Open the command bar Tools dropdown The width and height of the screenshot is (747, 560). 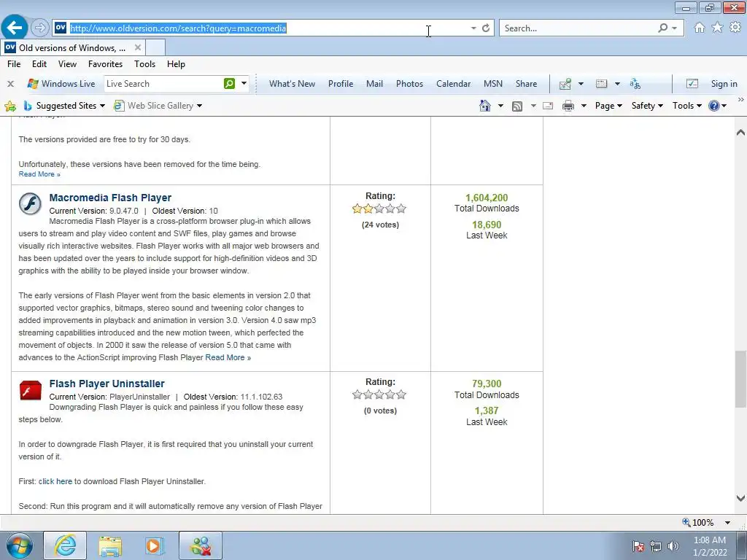click(687, 106)
